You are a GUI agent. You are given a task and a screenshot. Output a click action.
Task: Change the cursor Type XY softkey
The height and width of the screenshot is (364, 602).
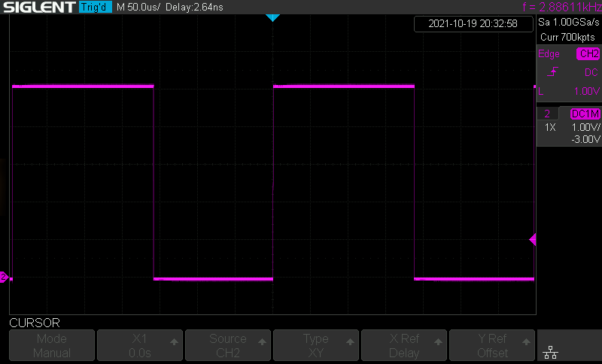pyautogui.click(x=316, y=345)
